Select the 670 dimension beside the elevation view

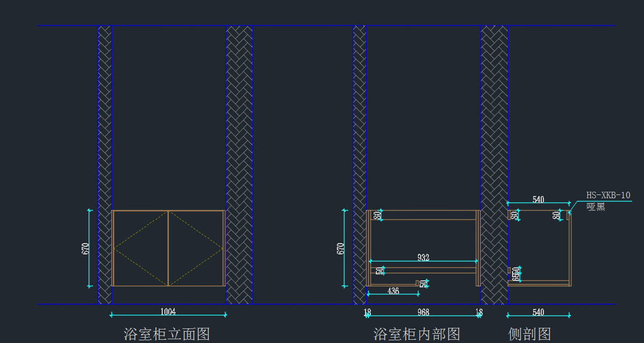click(85, 249)
